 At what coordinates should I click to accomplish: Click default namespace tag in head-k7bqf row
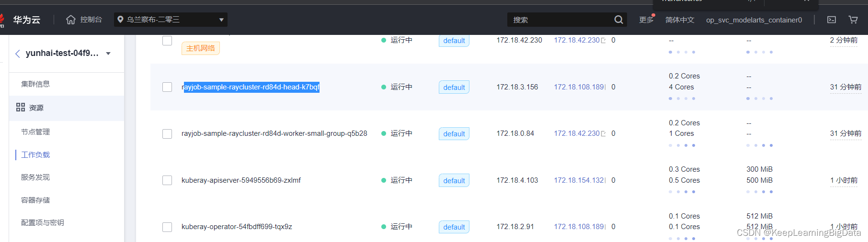[x=454, y=87]
